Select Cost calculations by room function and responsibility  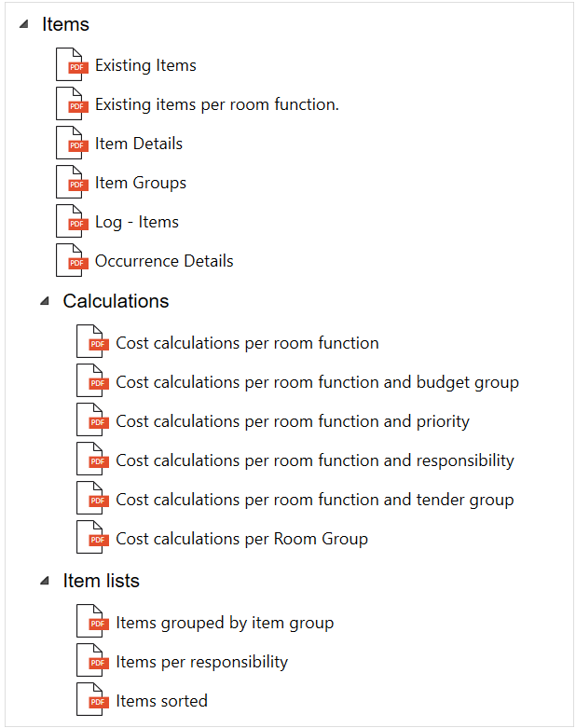[314, 460]
